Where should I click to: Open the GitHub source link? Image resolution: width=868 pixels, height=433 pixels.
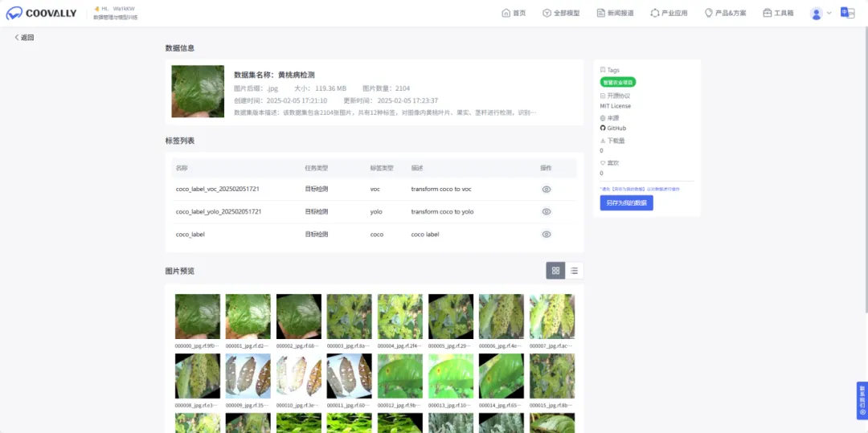613,129
